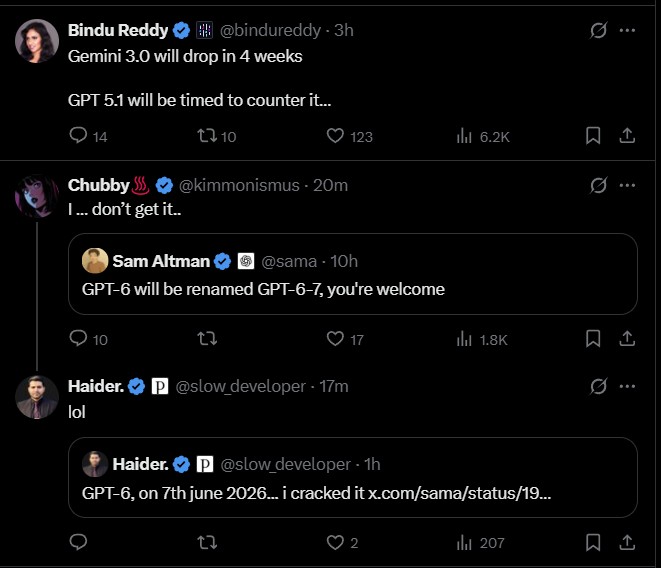Bookmark Haider's "lol" tweet
The width and height of the screenshot is (661, 568).
click(593, 542)
